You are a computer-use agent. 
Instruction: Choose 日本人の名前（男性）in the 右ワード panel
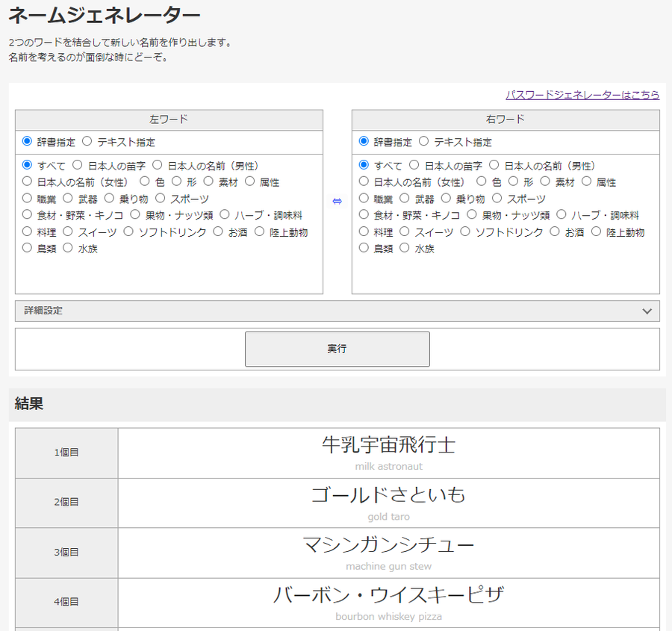tap(494, 164)
